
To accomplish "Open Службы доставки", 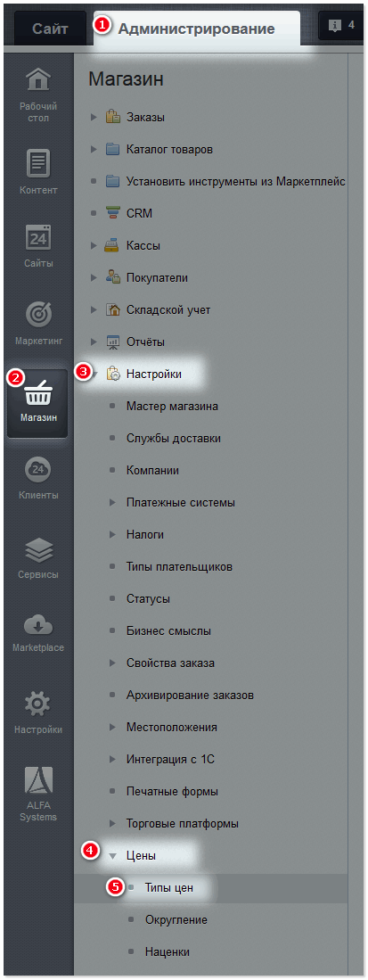I will [x=173, y=438].
